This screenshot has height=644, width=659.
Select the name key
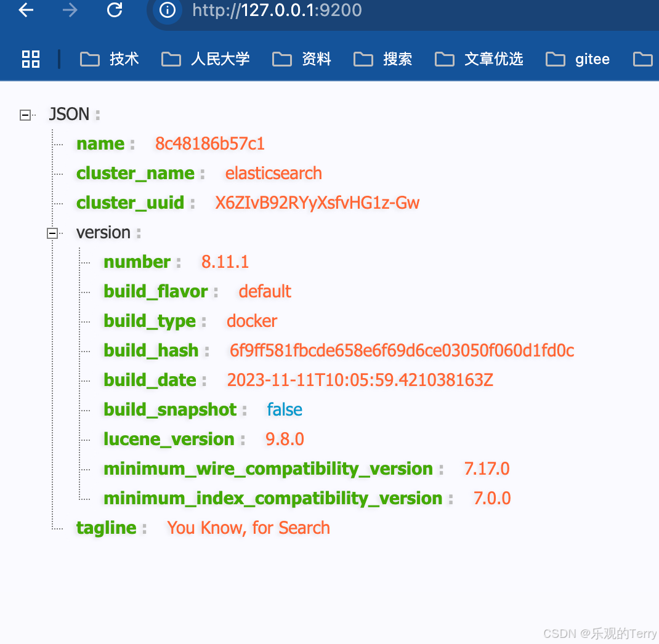point(100,143)
